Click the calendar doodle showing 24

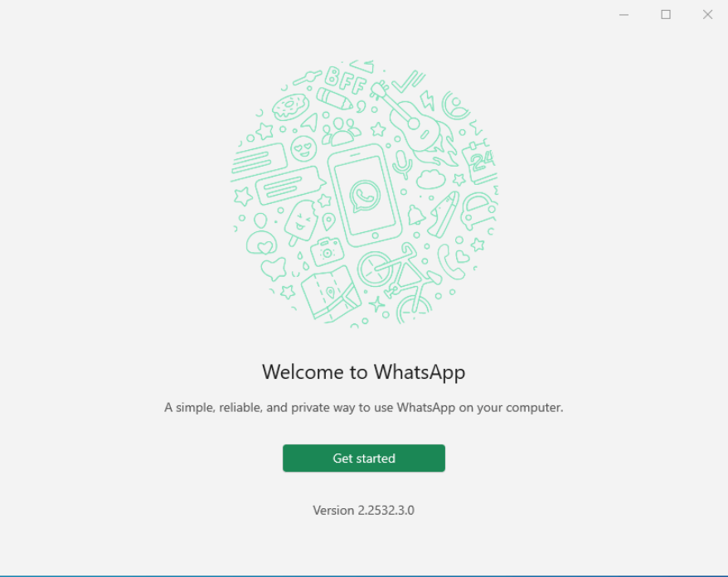coord(479,162)
